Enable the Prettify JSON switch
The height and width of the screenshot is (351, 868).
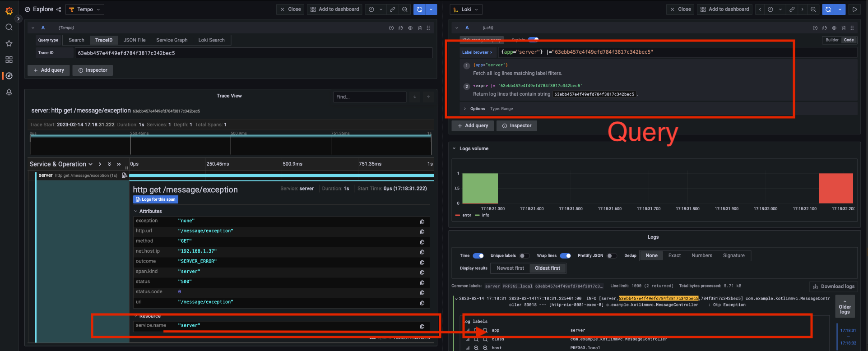612,256
